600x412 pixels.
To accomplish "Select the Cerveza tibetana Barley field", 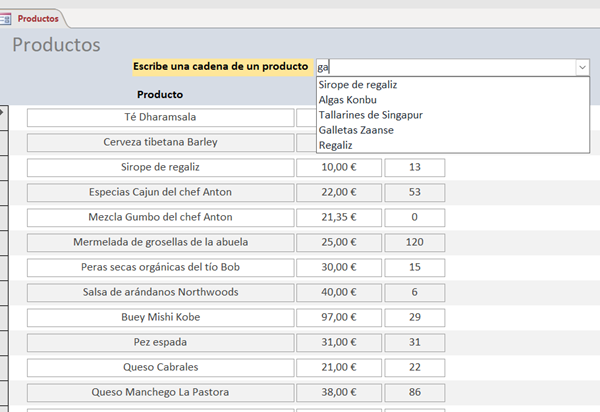I will tap(160, 142).
